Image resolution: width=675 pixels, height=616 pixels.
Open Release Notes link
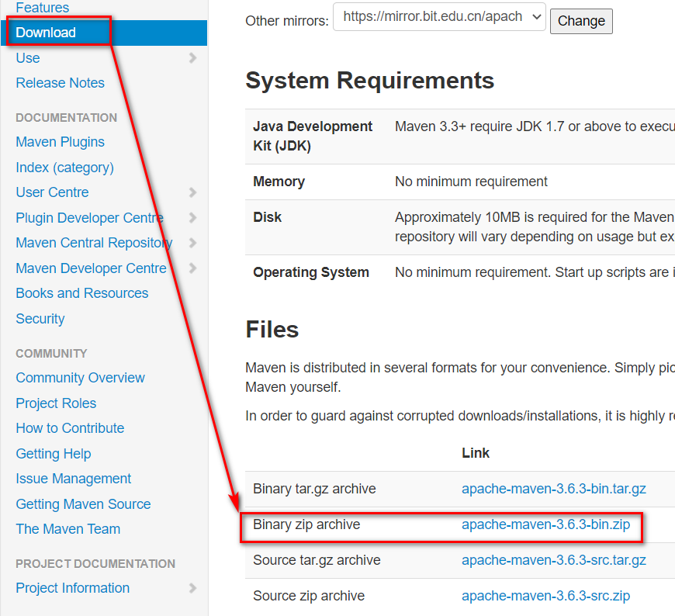click(x=60, y=83)
